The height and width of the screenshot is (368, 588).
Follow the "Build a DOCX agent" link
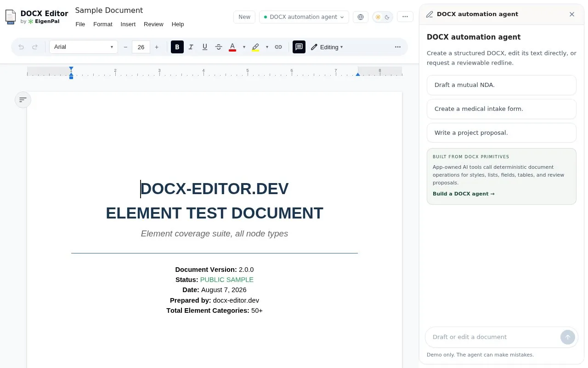point(464,194)
